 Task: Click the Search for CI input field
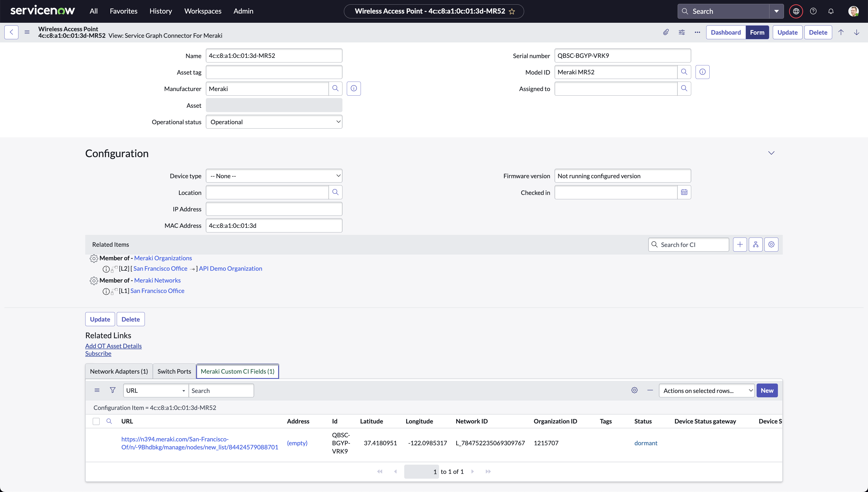pyautogui.click(x=689, y=244)
